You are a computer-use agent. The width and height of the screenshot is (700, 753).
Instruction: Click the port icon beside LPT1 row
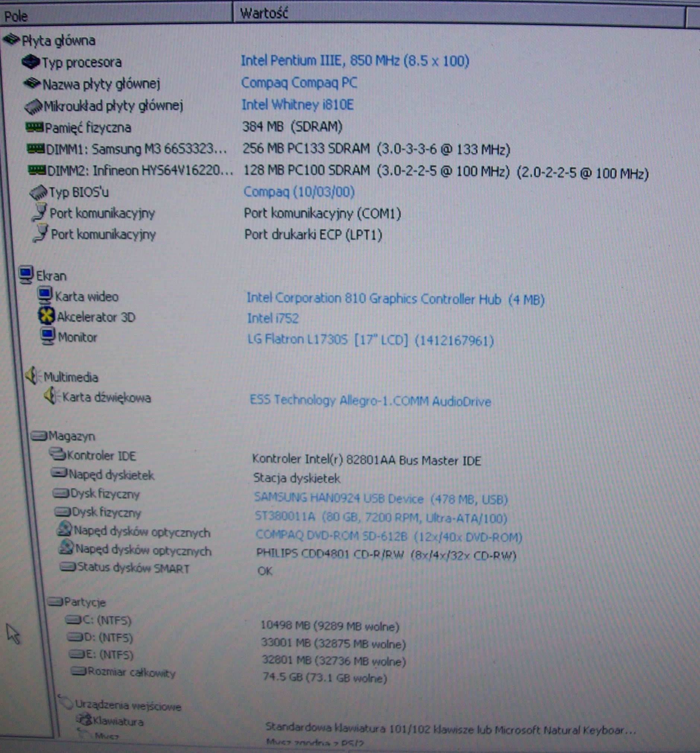pos(41,233)
